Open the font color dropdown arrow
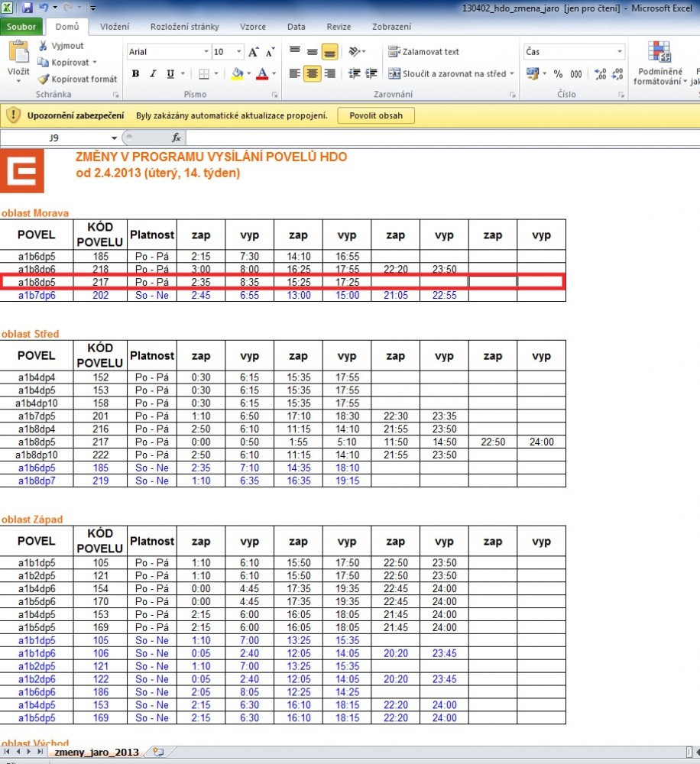Image resolution: width=700 pixels, height=764 pixels. pos(274,74)
